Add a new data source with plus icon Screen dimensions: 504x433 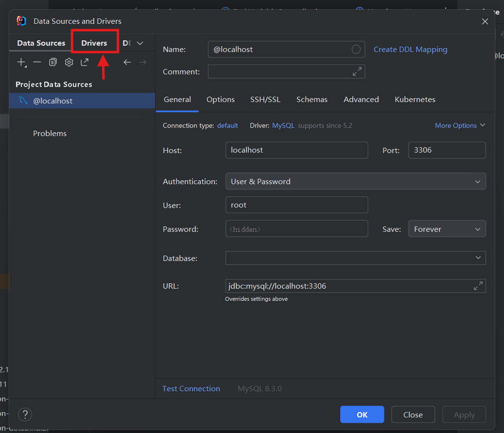21,62
